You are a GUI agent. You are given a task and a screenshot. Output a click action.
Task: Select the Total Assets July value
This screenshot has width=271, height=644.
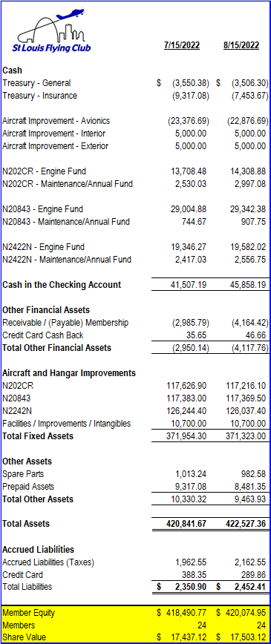click(x=186, y=524)
